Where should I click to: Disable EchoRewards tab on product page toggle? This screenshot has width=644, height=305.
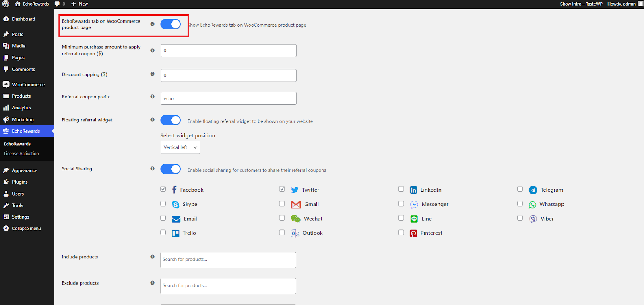pos(170,24)
